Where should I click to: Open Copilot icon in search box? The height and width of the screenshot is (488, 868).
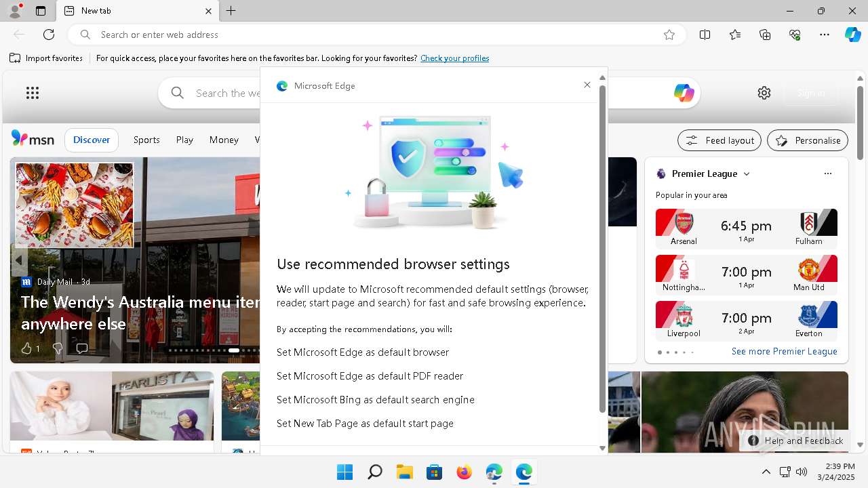[684, 93]
